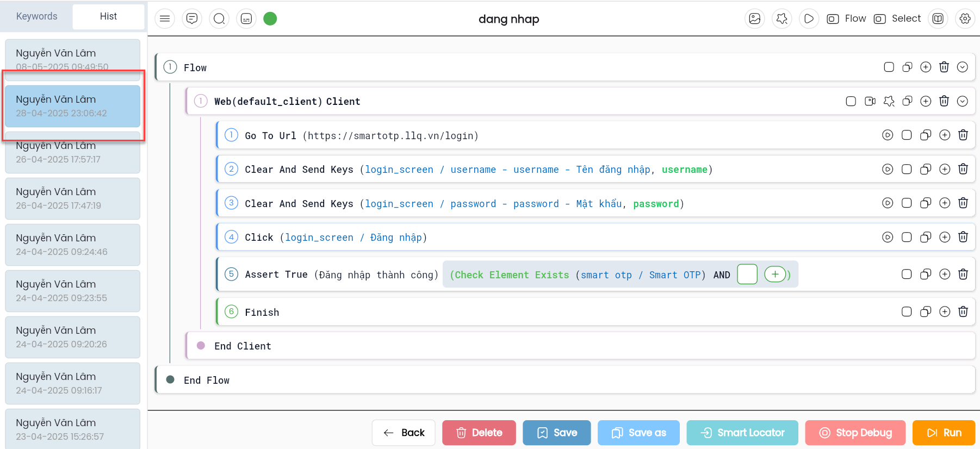Click the empty condition box after AND

747,275
